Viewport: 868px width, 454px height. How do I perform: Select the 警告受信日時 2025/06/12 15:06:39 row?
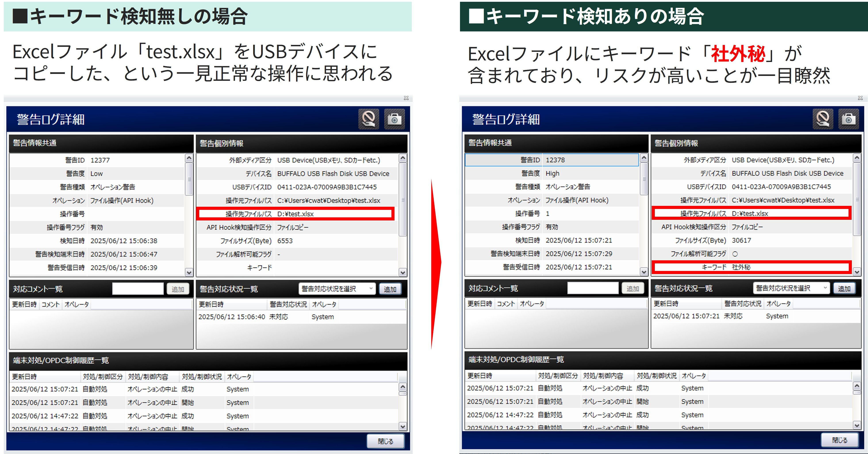pos(97,268)
